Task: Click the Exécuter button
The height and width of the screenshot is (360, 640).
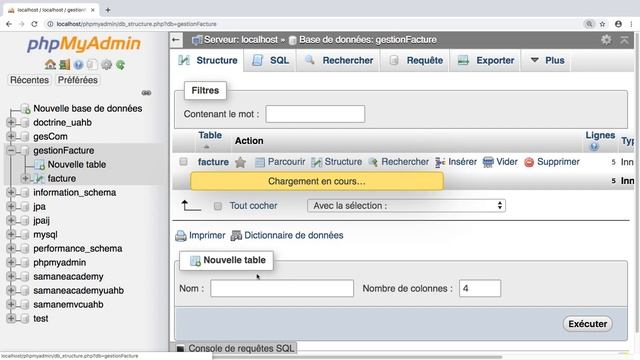Action: pyautogui.click(x=588, y=324)
